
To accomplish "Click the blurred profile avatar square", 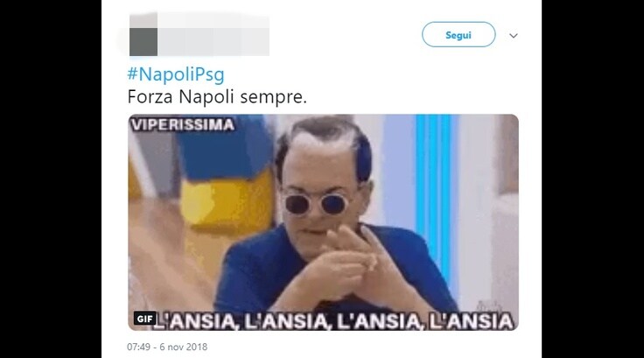I will [x=143, y=34].
